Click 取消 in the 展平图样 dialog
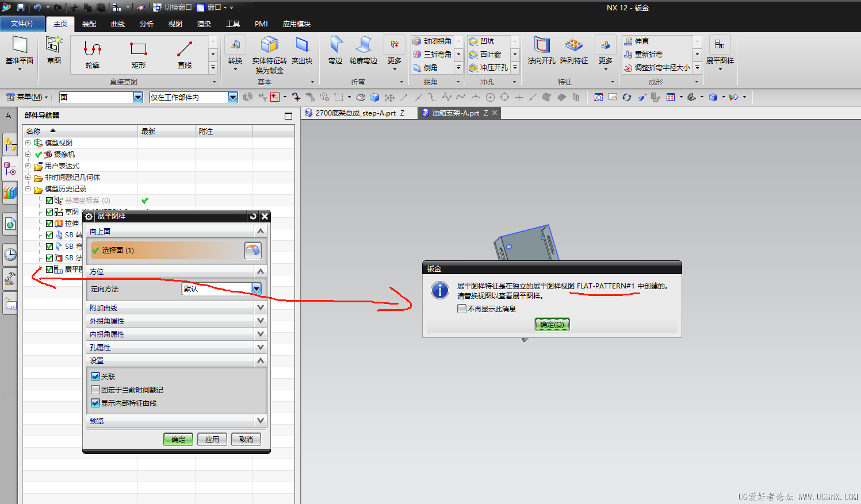 [246, 439]
